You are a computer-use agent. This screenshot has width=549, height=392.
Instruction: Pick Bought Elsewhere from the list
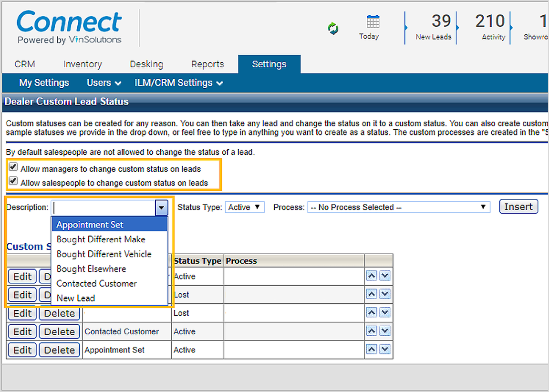click(109, 269)
